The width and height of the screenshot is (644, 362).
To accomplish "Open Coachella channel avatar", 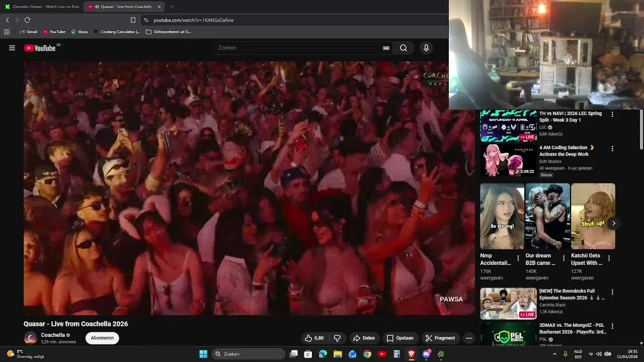I will tap(31, 338).
